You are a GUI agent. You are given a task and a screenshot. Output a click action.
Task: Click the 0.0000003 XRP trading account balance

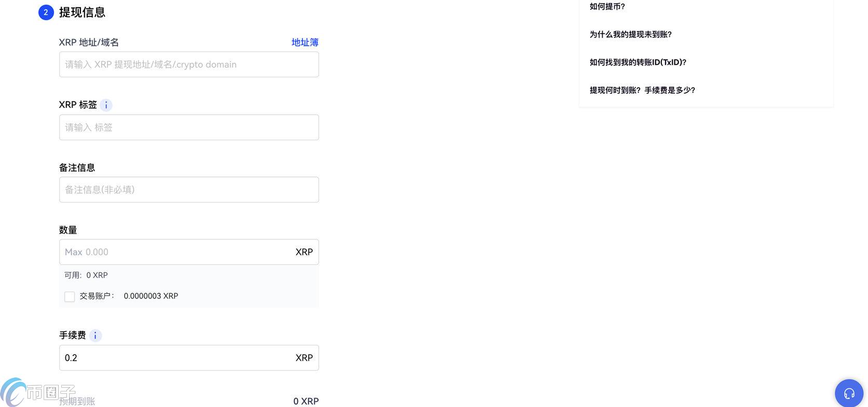click(151, 296)
